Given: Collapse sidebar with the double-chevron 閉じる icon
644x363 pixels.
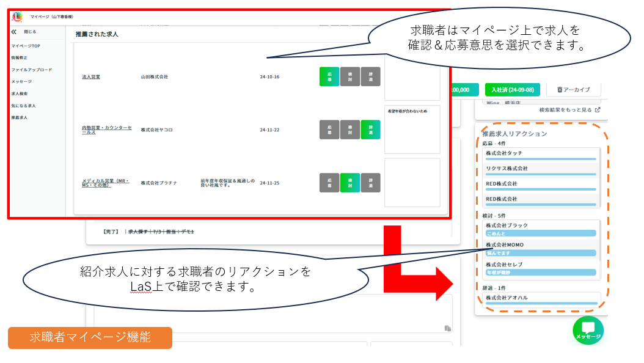Looking at the screenshot, I should coord(14,31).
